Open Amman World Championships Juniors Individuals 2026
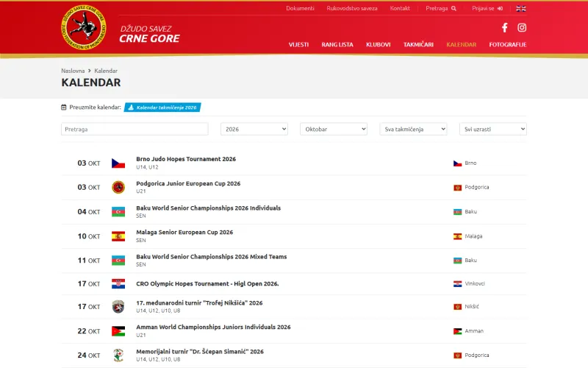588x368 pixels. point(213,327)
